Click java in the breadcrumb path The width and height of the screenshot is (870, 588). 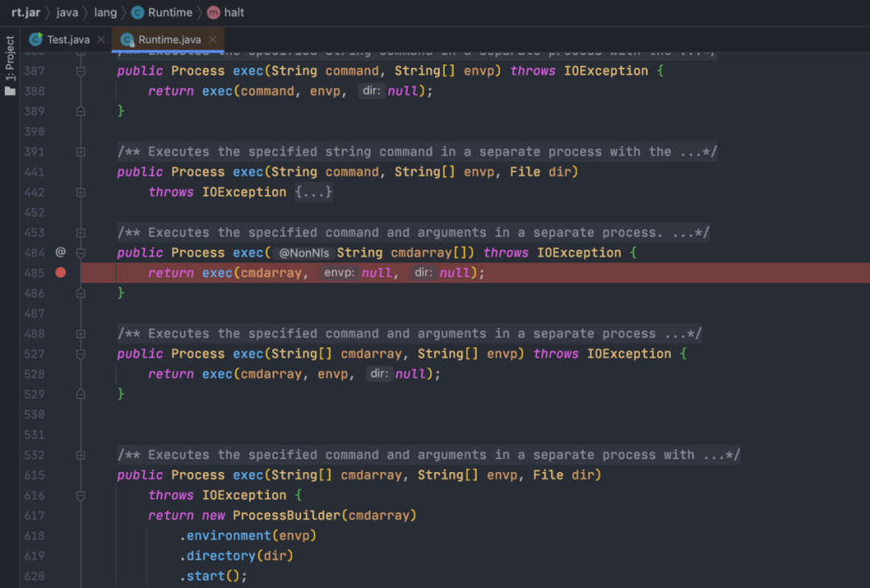(67, 12)
